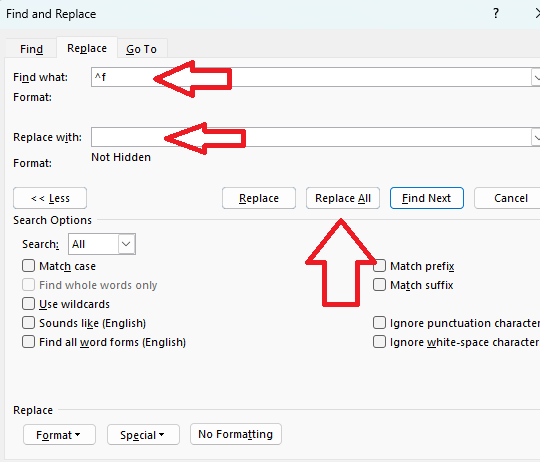Click the No Formatting button
The height and width of the screenshot is (462, 540).
pos(236,434)
